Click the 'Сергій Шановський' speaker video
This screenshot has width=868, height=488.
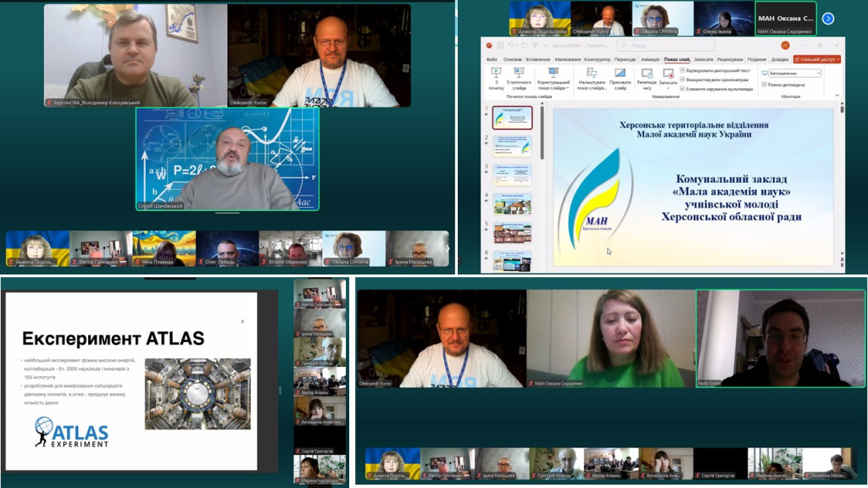coord(227,158)
